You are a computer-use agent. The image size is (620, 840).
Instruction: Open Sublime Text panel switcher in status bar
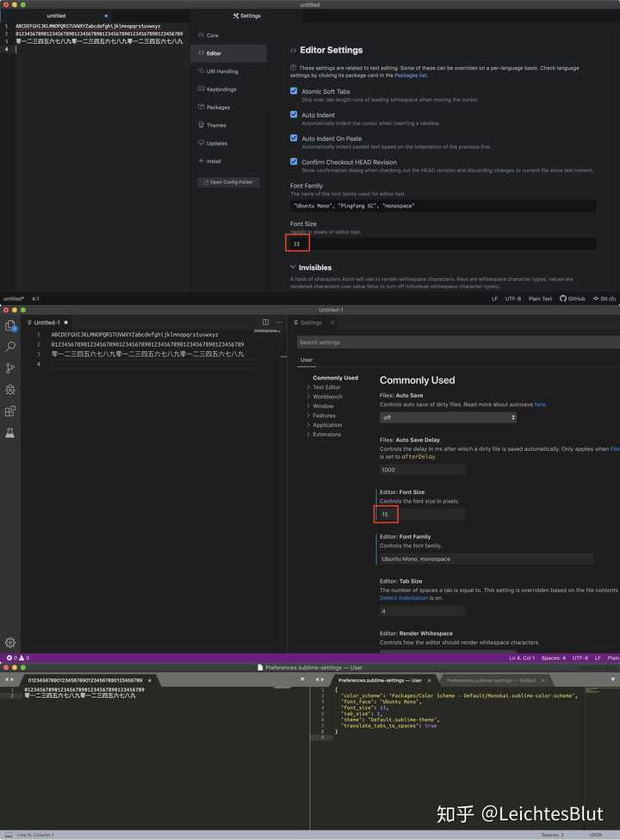coord(8,835)
